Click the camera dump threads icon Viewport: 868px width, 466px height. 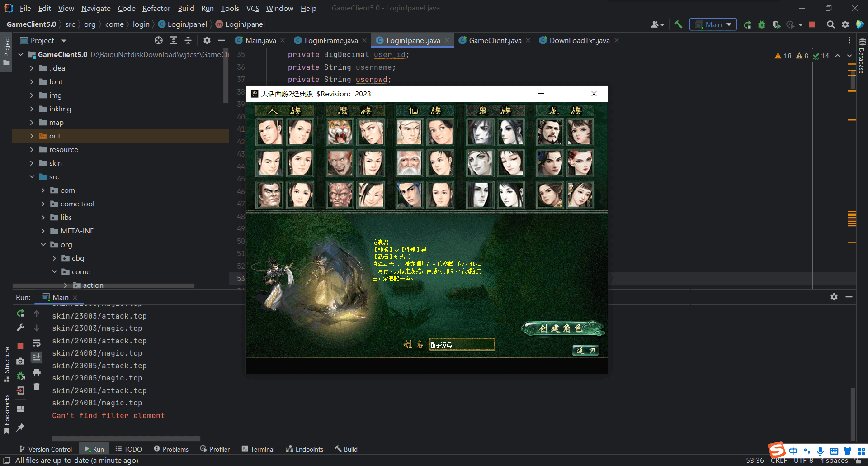20,361
